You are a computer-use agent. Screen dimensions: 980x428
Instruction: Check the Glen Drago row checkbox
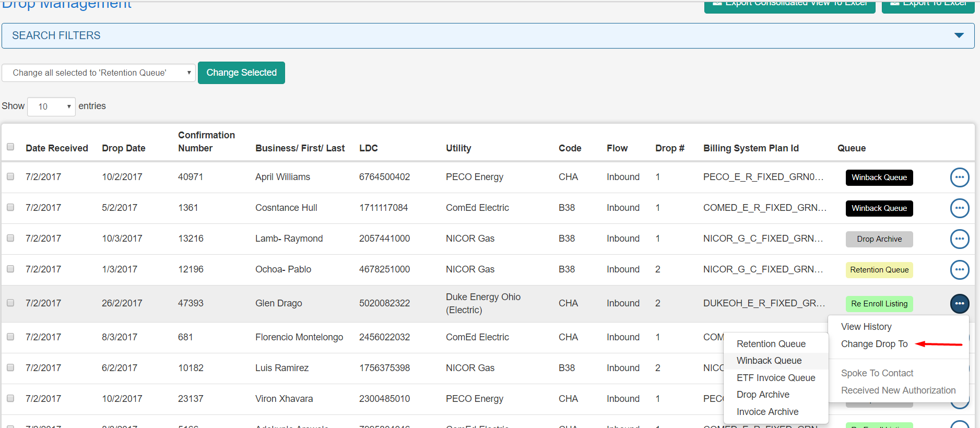pos(10,303)
